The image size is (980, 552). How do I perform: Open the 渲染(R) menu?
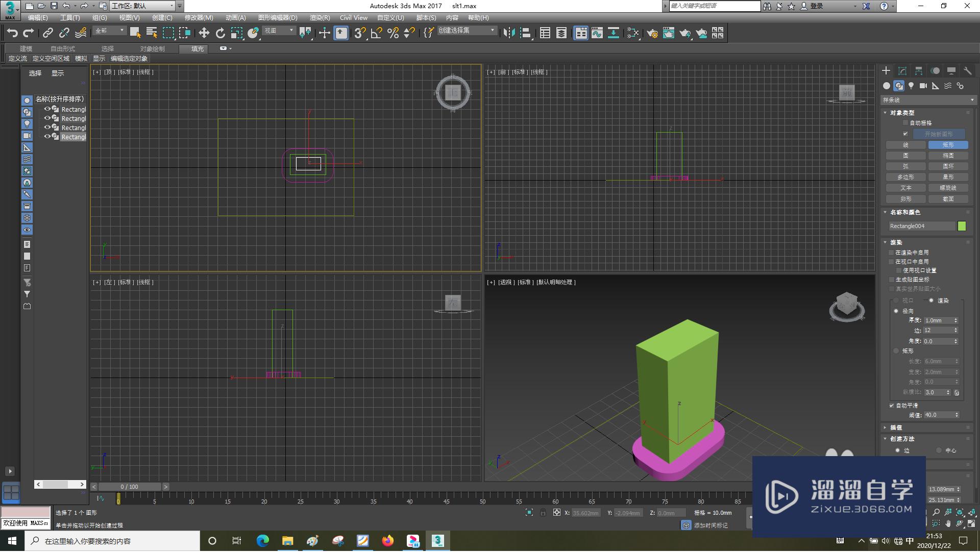[x=320, y=18]
